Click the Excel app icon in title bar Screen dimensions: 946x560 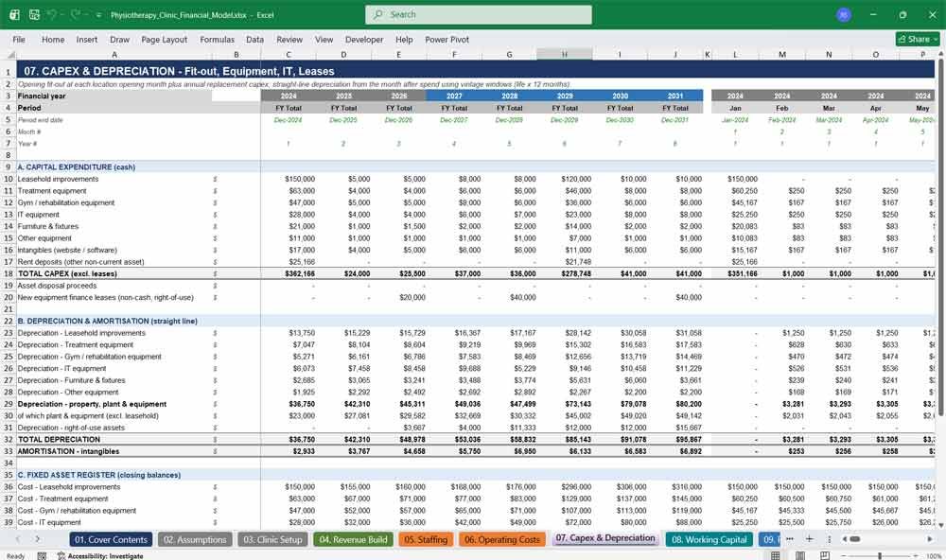click(14, 14)
